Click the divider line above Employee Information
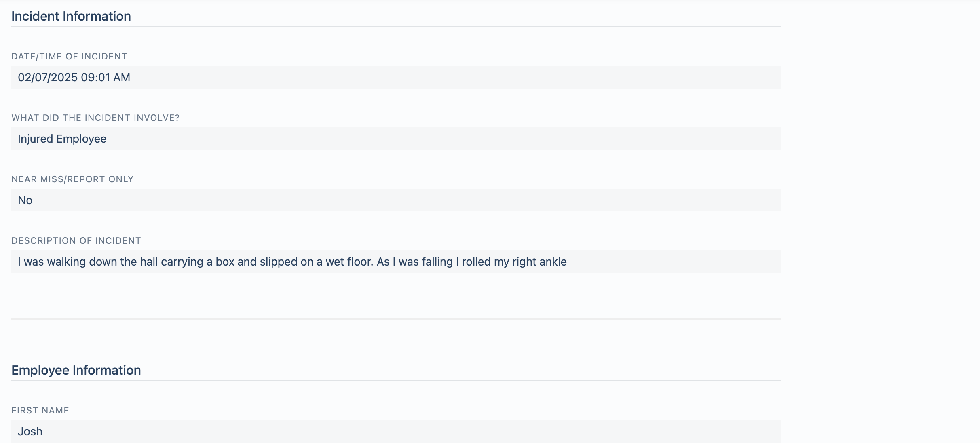 [396, 319]
